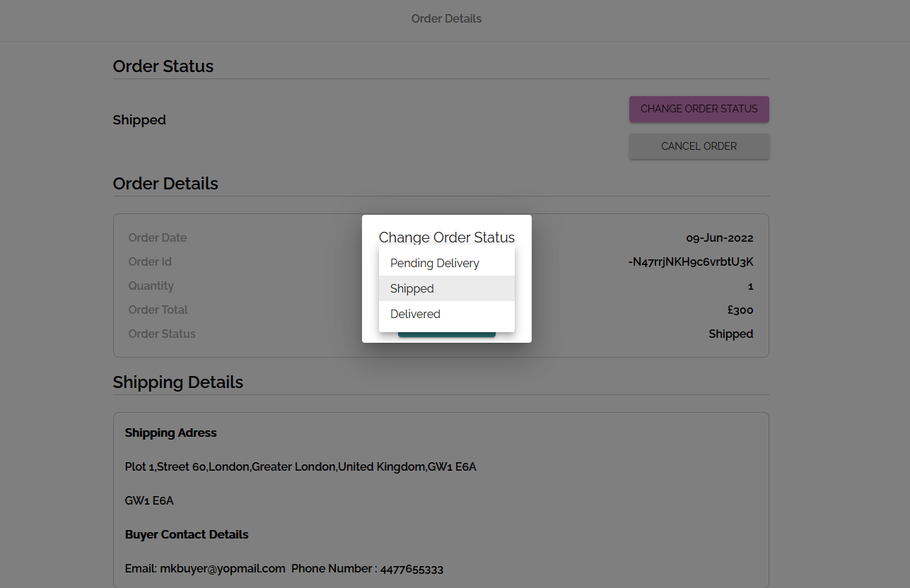The height and width of the screenshot is (588, 910).
Task: Choose the highlighted Shipped dropdown option
Action: (x=412, y=288)
